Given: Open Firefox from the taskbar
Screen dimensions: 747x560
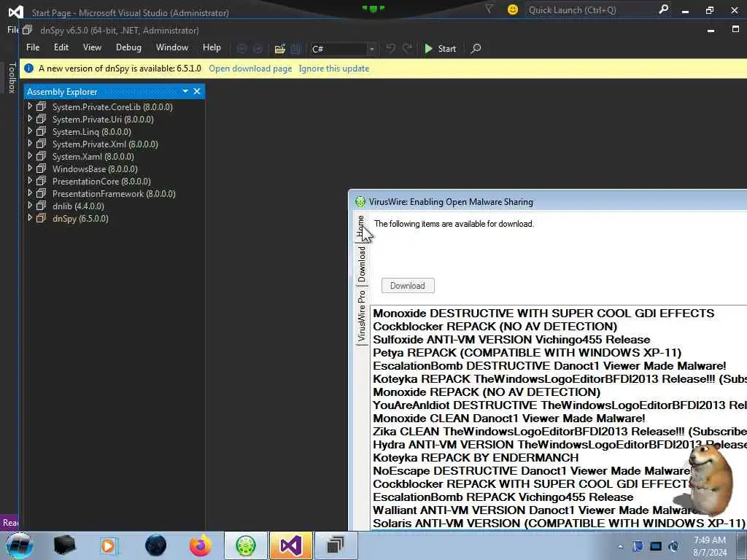Looking at the screenshot, I should click(201, 545).
